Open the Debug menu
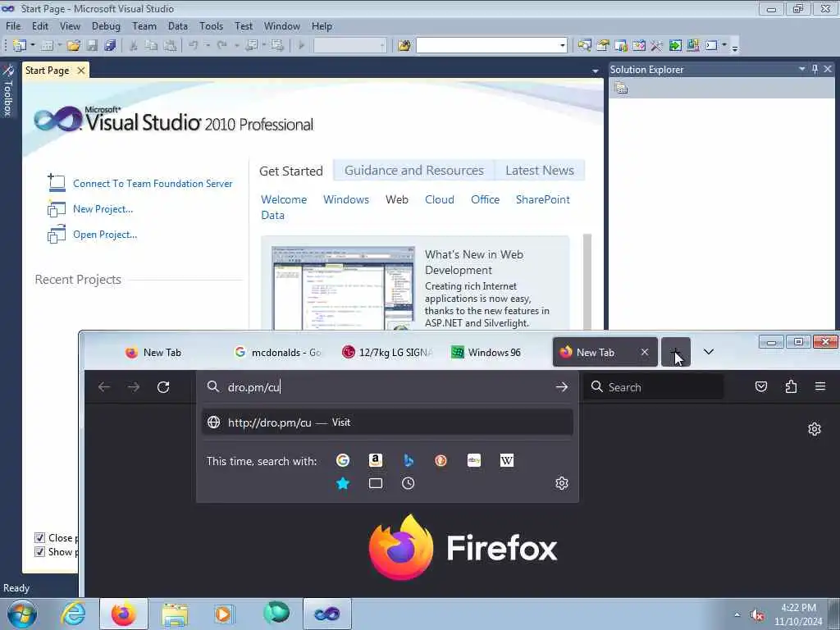 point(106,26)
